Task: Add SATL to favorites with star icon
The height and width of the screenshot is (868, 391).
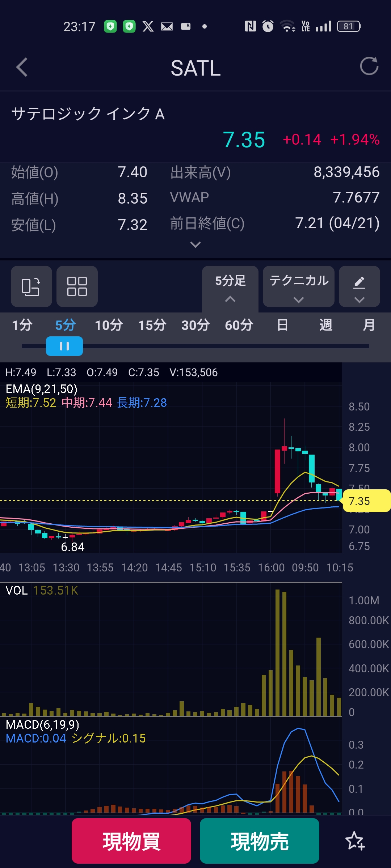Action: (x=355, y=841)
